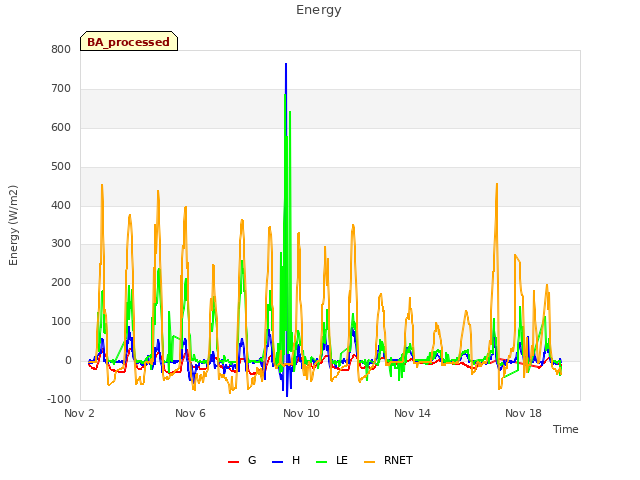640x480 pixels.
Task: Toggle the RNET series legend entry
Action: (388, 460)
